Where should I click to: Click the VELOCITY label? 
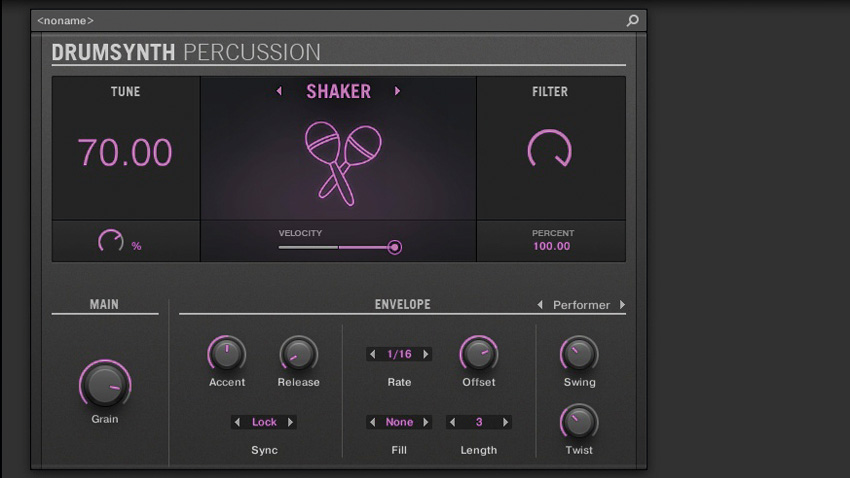pos(300,233)
